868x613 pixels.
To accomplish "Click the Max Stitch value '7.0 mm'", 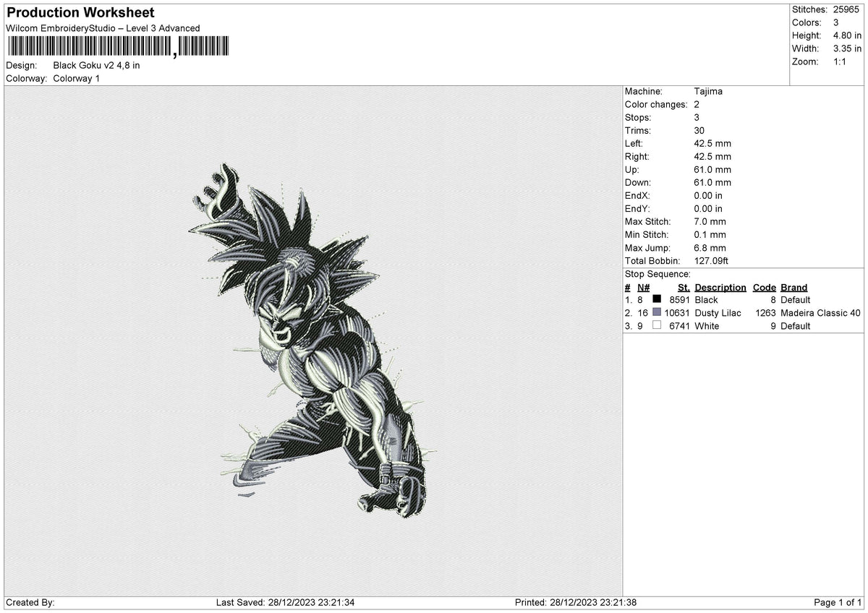I will pyautogui.click(x=710, y=221).
